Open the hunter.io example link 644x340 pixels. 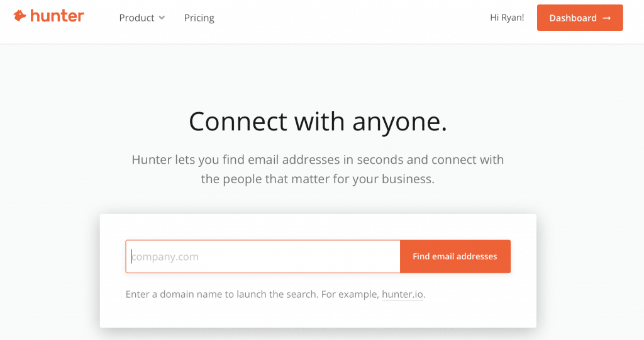[402, 295]
